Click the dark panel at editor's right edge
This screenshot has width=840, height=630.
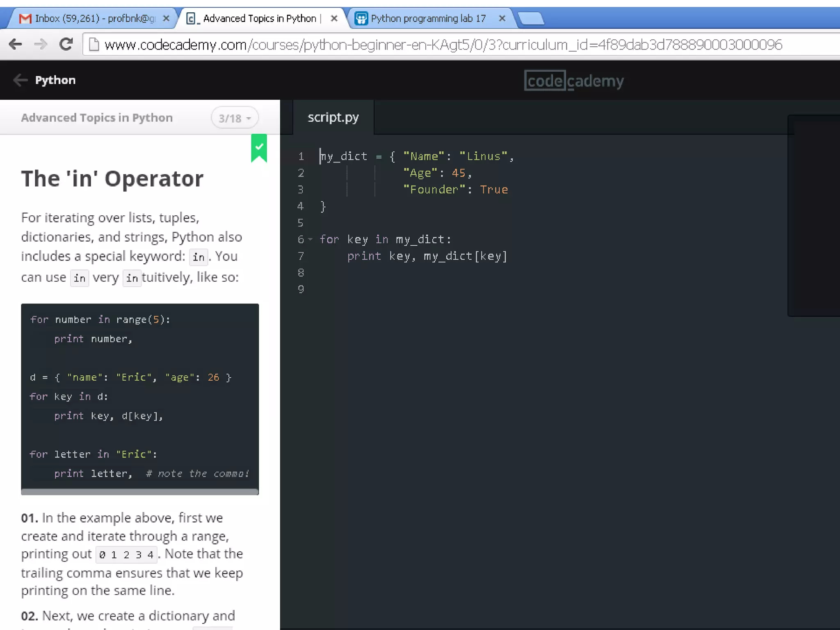coord(814,216)
